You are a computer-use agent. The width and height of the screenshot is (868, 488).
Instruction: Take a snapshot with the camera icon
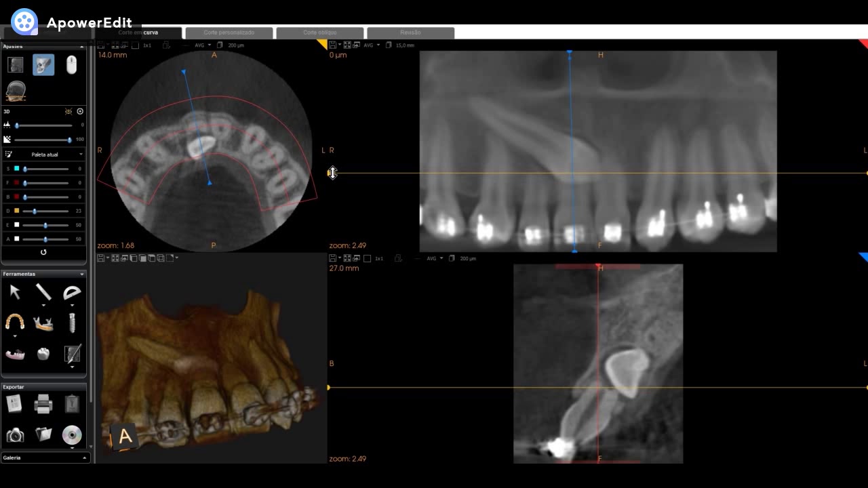[15, 435]
